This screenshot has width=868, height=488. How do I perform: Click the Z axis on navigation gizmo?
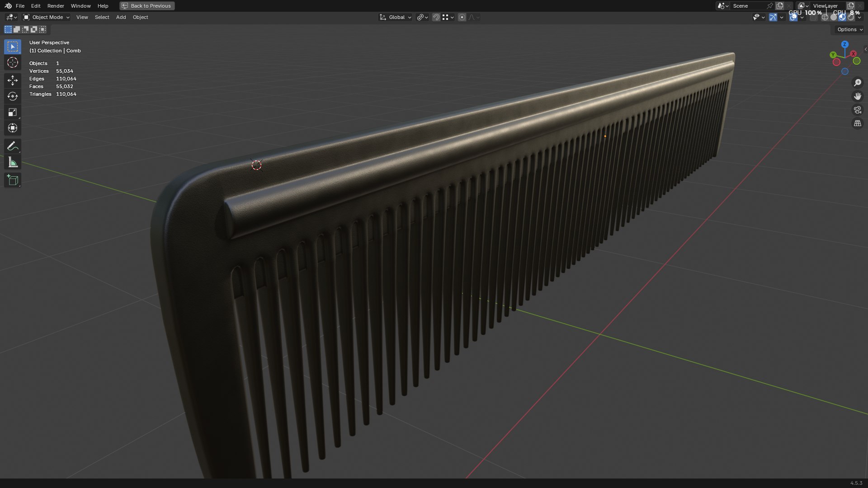(x=844, y=44)
